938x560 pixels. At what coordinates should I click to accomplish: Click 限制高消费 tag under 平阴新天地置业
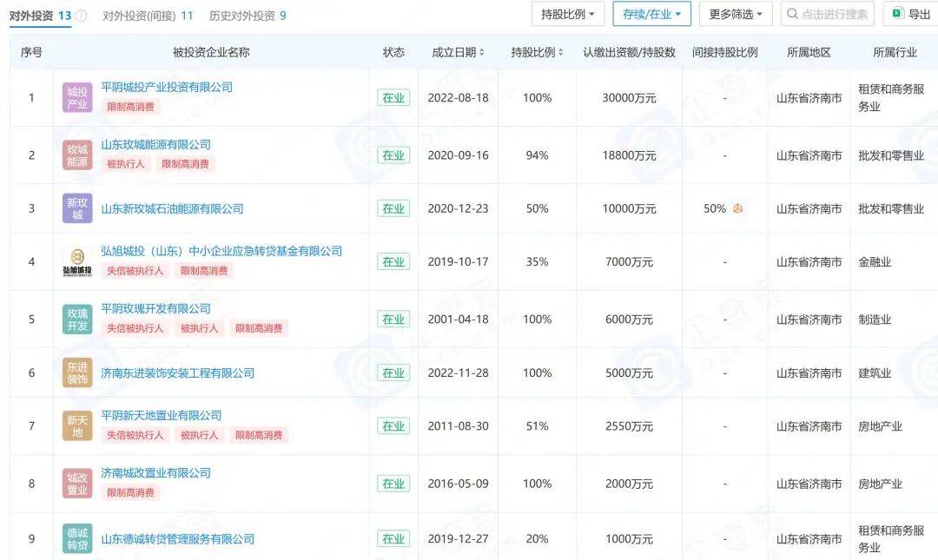(x=259, y=435)
